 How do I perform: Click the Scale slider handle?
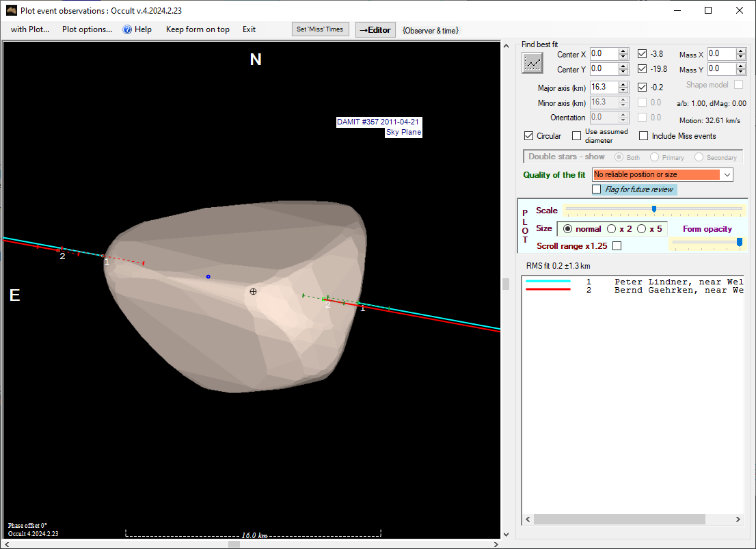click(x=654, y=209)
